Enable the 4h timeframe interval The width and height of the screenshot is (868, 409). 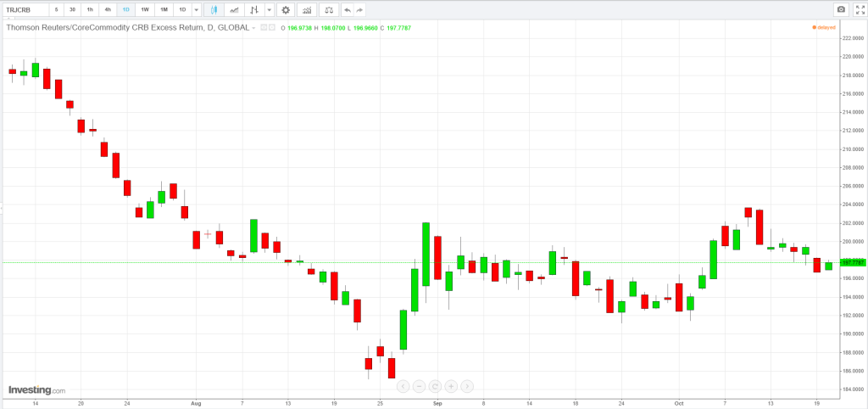coord(108,9)
